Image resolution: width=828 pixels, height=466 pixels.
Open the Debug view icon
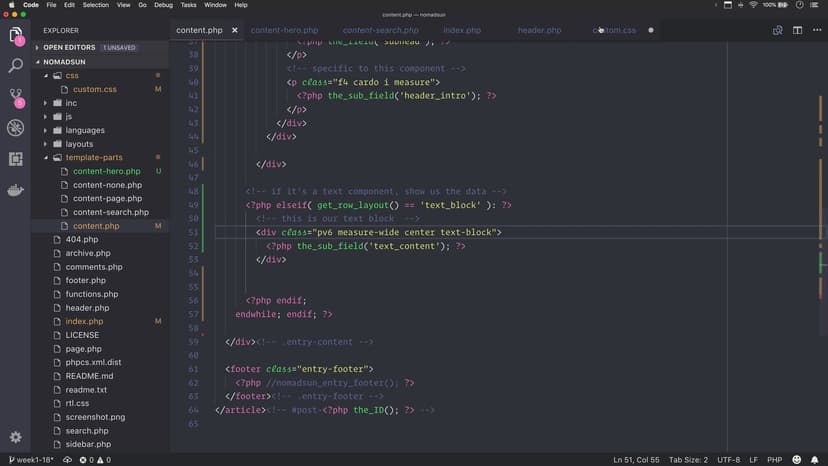tap(15, 128)
